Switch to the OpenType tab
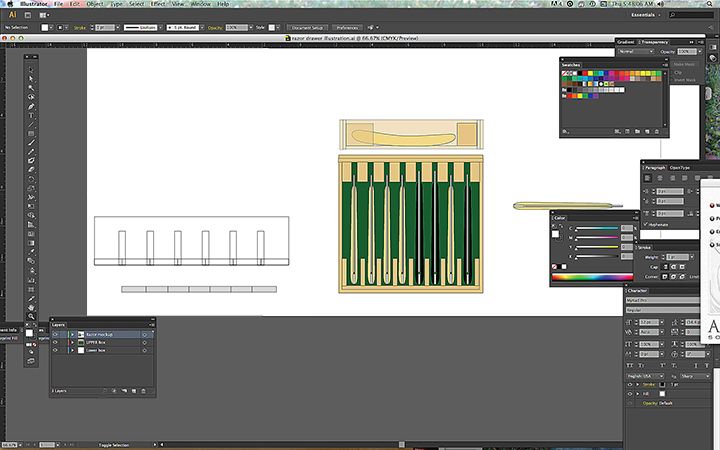The image size is (720, 450). (x=680, y=167)
